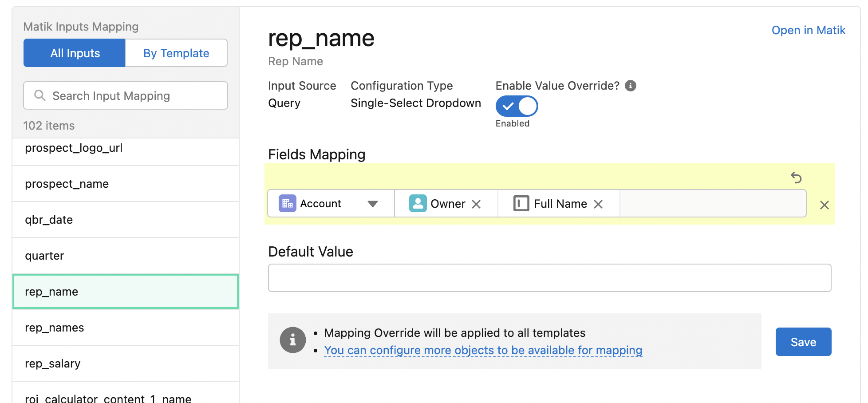
Task: Focus the Search Input Mapping field
Action: click(126, 95)
